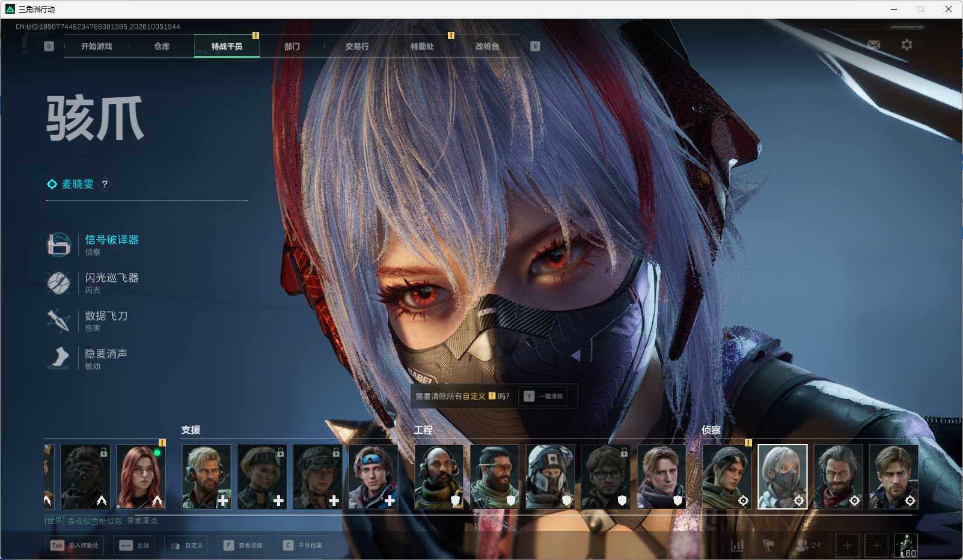Switch to the 开始游戏 tab
The height and width of the screenshot is (560, 963).
pyautogui.click(x=97, y=46)
